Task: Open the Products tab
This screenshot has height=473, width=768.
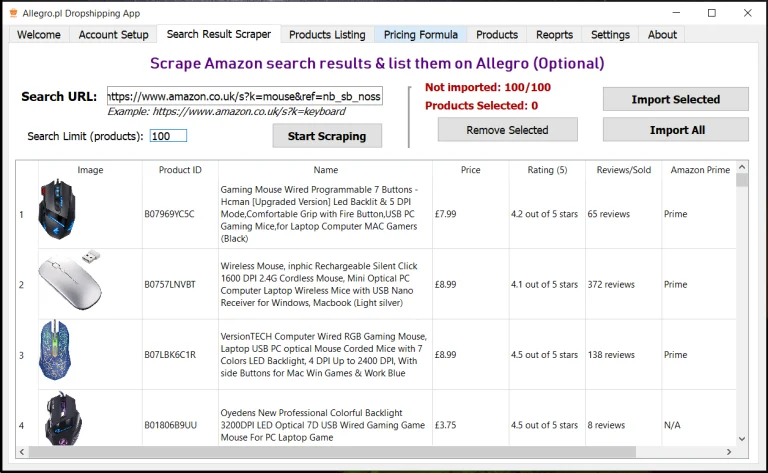Action: point(497,35)
